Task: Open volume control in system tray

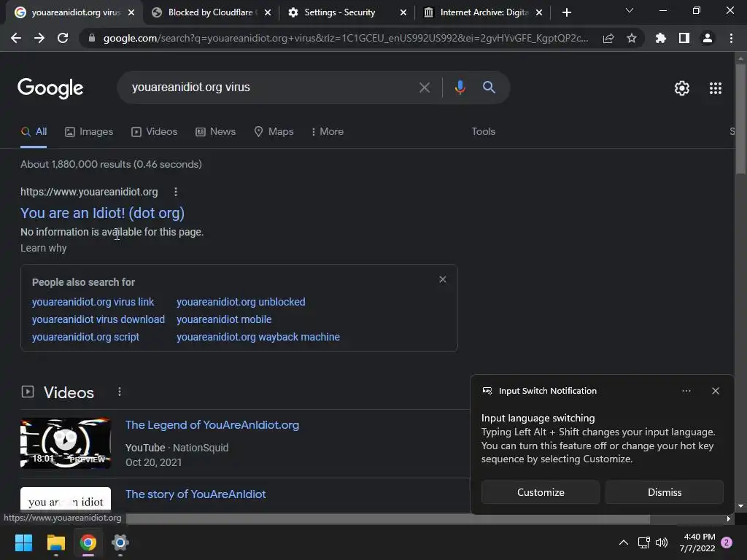Action: [x=662, y=542]
